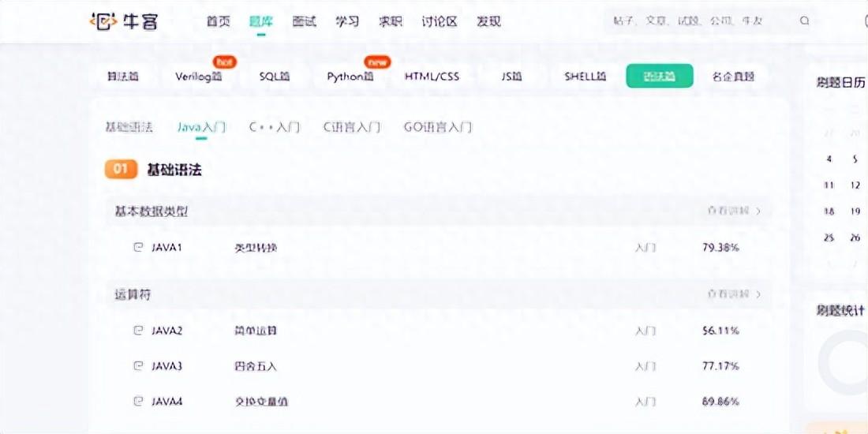Select the 名企真题 category

tap(733, 77)
